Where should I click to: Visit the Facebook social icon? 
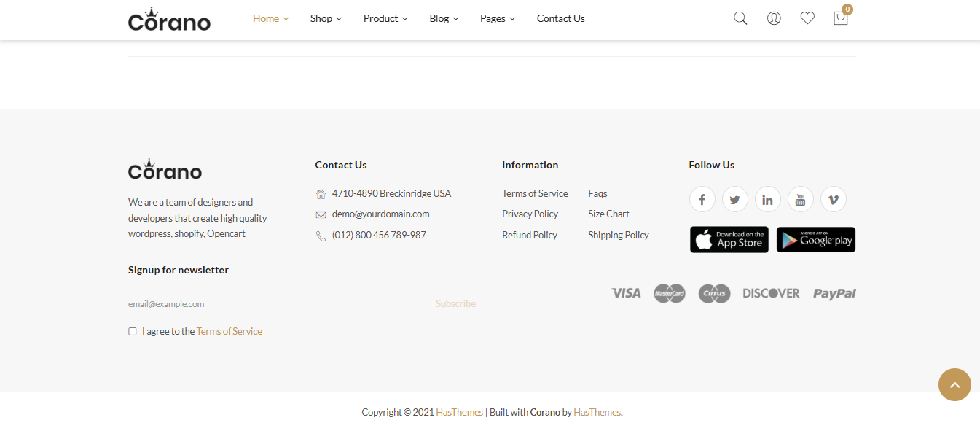click(x=702, y=199)
